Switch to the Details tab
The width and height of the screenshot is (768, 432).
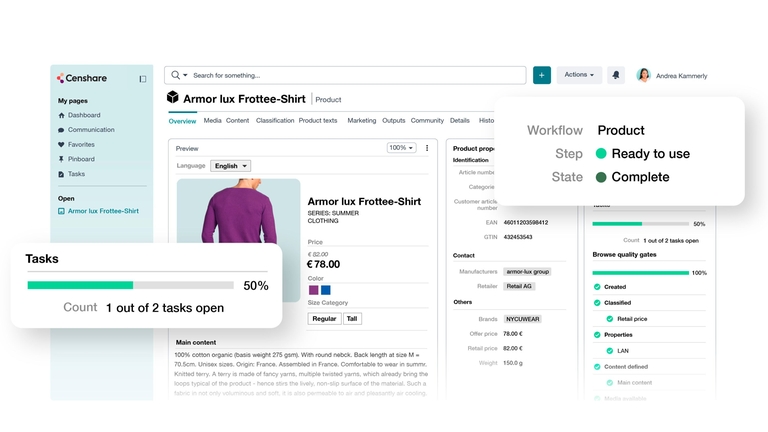pos(459,120)
